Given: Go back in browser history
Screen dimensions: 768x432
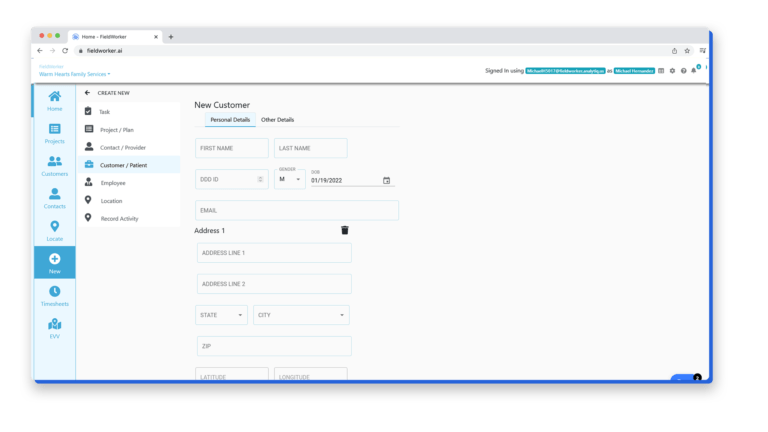Looking at the screenshot, I should [x=40, y=50].
